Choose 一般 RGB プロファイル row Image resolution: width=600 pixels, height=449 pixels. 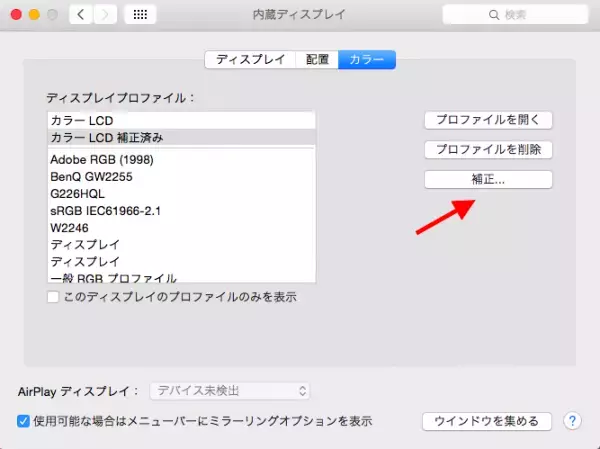coord(181,277)
